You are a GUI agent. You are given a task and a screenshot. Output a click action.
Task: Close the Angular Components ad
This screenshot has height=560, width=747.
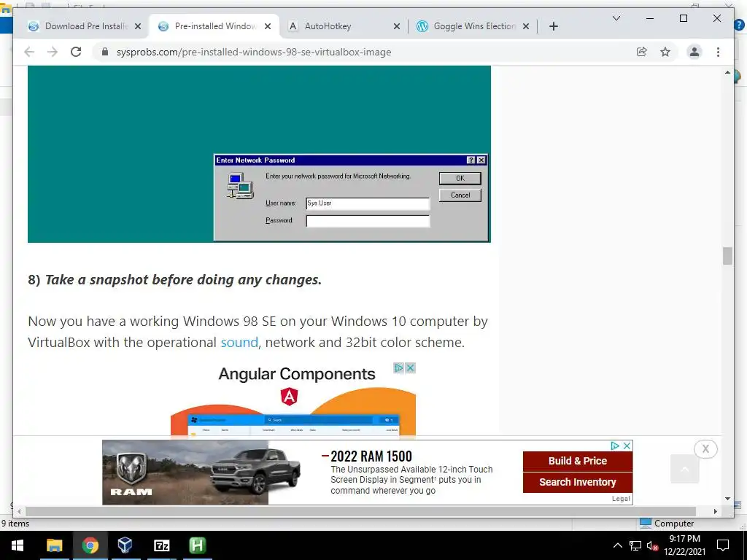(x=410, y=367)
